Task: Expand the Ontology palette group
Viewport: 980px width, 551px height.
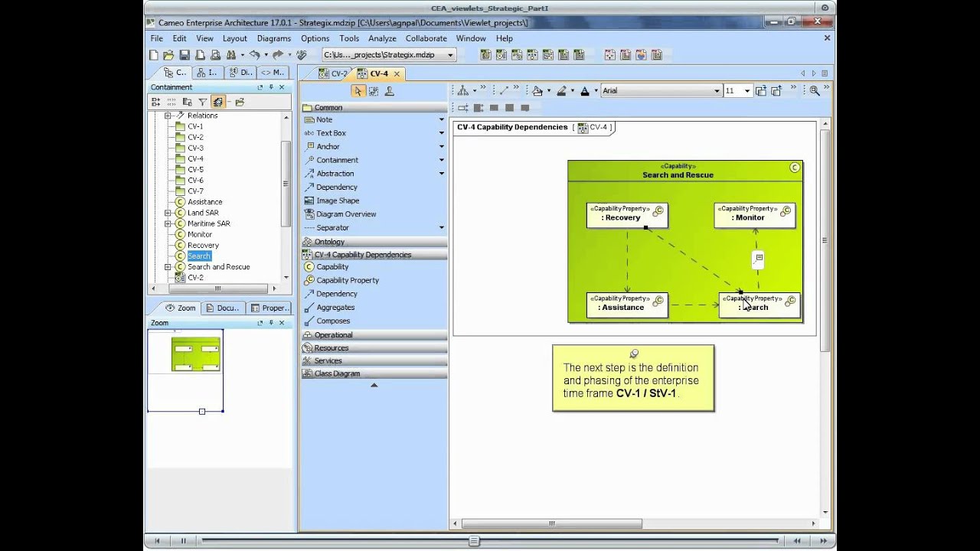Action: point(374,242)
